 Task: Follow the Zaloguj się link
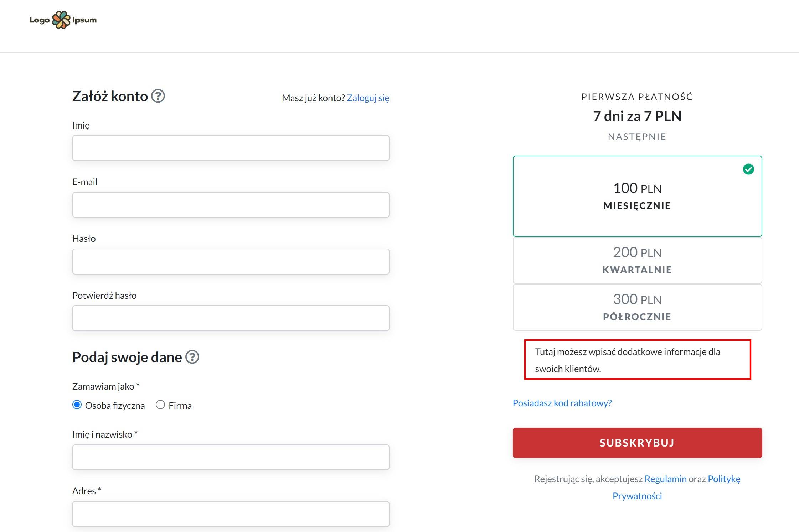(368, 98)
